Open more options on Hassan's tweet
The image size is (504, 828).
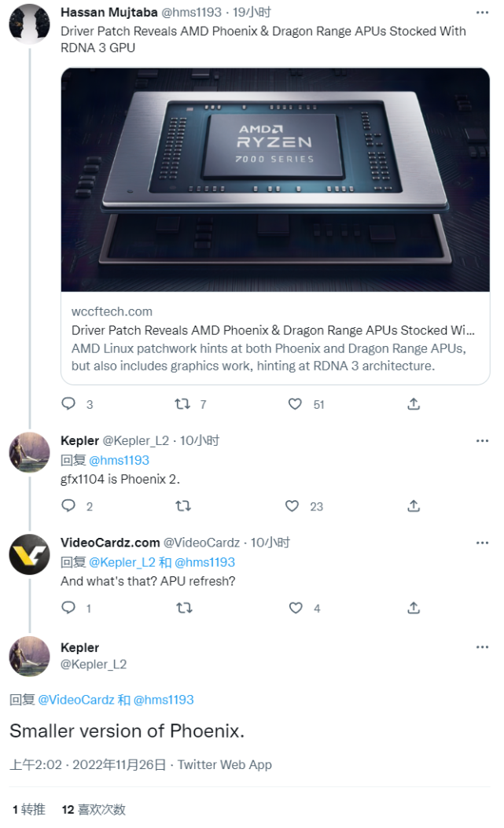483,11
